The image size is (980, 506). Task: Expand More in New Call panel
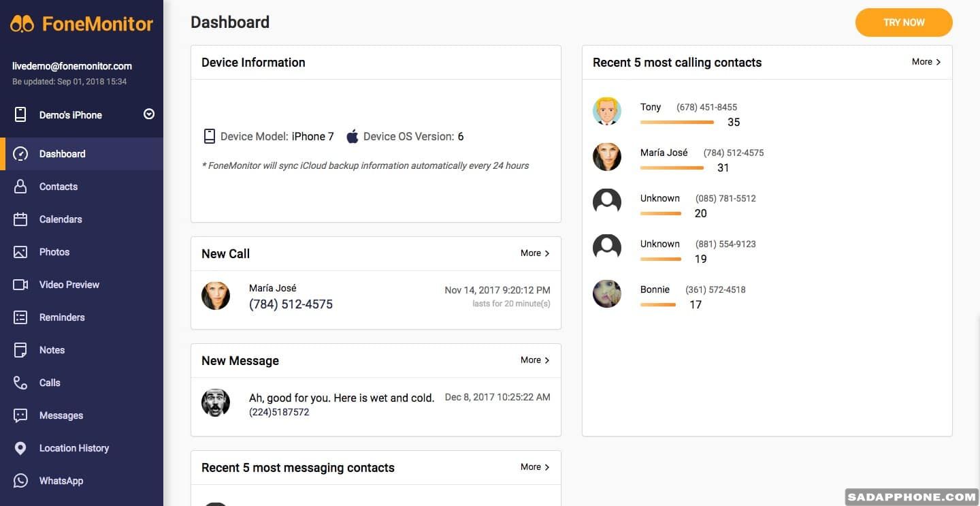535,253
